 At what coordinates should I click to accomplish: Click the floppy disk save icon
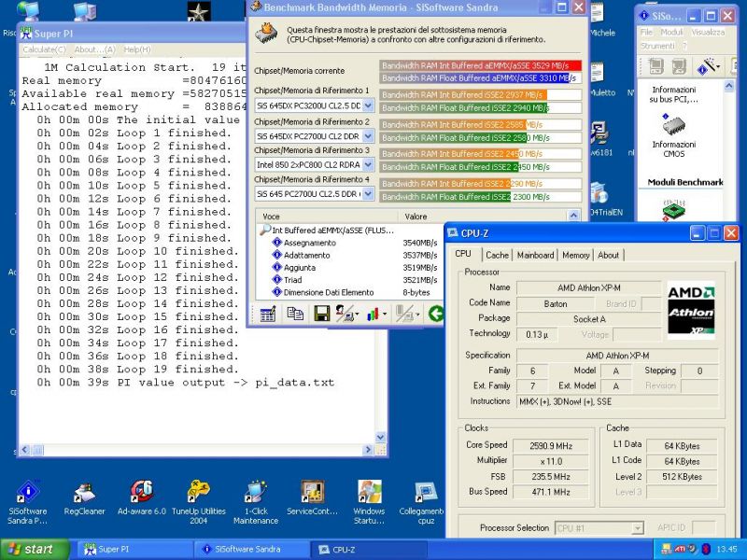tap(322, 314)
